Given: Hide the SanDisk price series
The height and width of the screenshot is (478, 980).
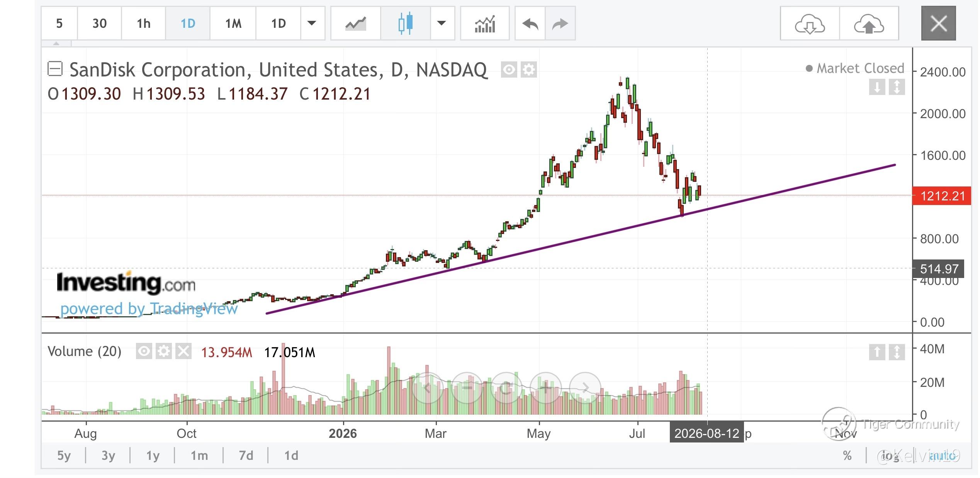Looking at the screenshot, I should (509, 70).
